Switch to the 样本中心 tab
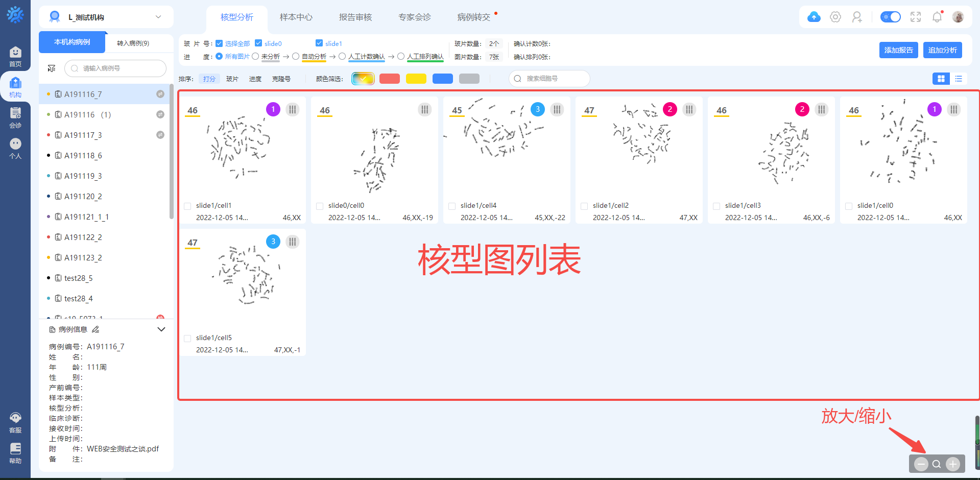The image size is (980, 480). coord(296,17)
